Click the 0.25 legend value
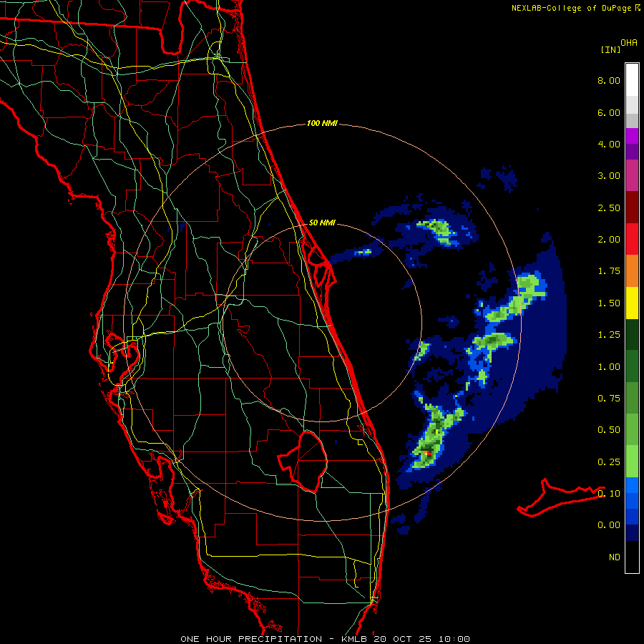The width and height of the screenshot is (644, 644). pos(609,462)
